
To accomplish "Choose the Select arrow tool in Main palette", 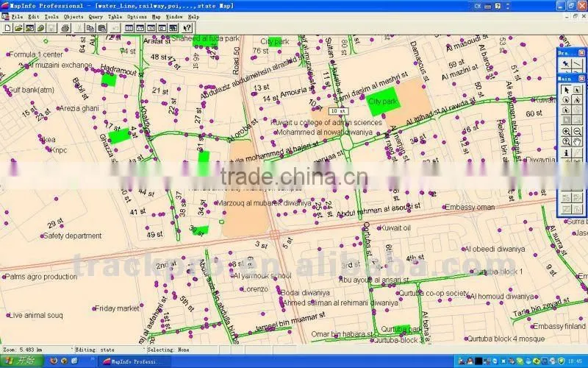I will coord(566,89).
